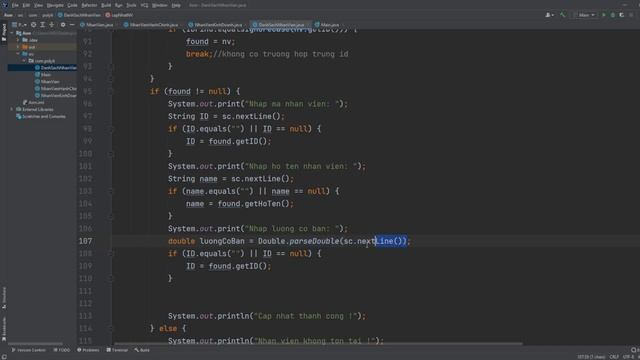Open the Terminal tool window
Image resolution: width=640 pixels, height=360 pixels.
click(117, 350)
